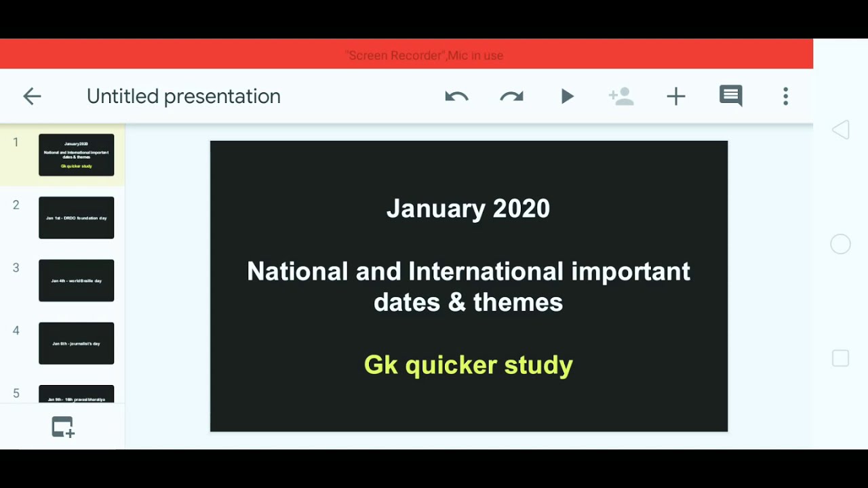The height and width of the screenshot is (488, 868).
Task: Tap slide number 3 label in filmstrip
Action: [16, 268]
